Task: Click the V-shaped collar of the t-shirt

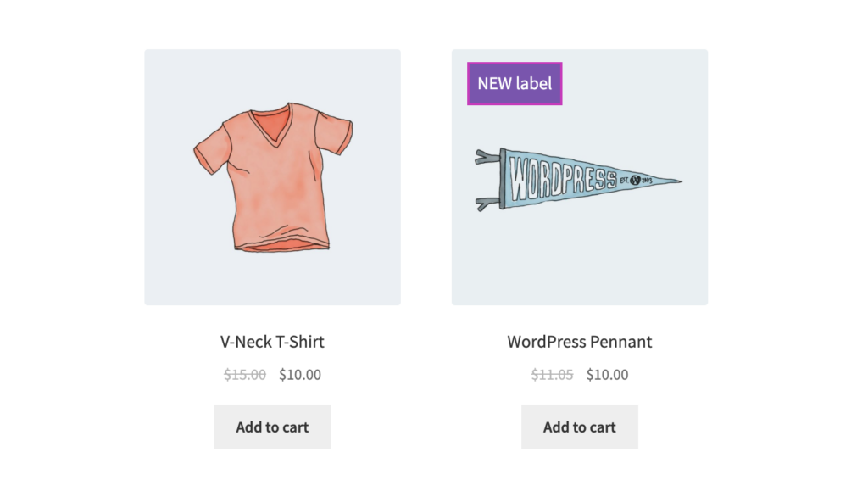Action: (272, 126)
